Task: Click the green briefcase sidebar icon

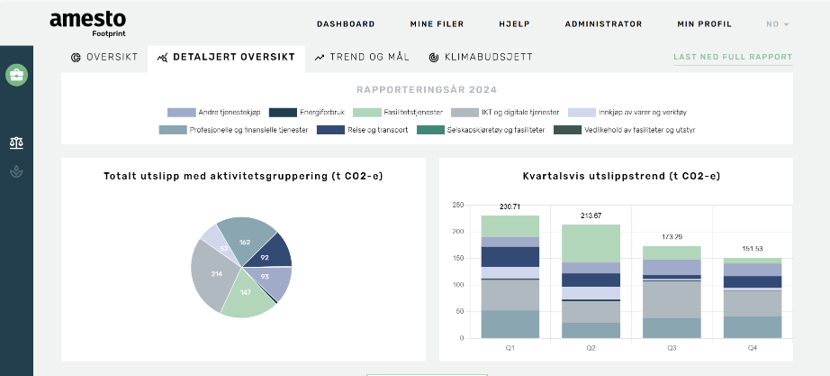Action: point(16,75)
